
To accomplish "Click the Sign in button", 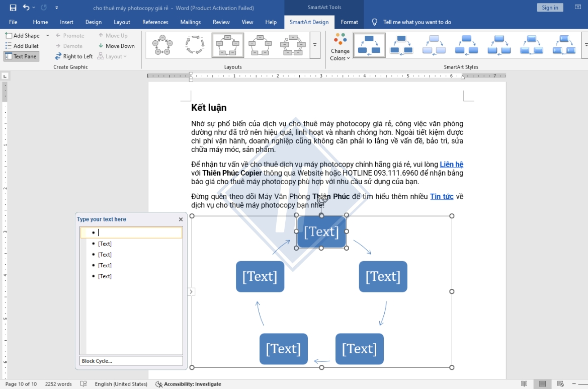I will tap(550, 8).
